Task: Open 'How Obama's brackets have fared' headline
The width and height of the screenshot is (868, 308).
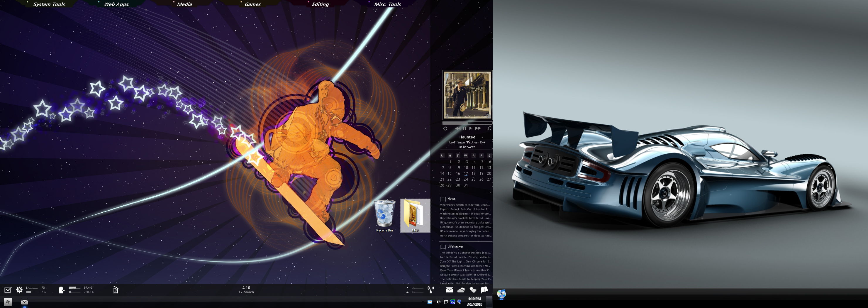Action: tap(465, 218)
